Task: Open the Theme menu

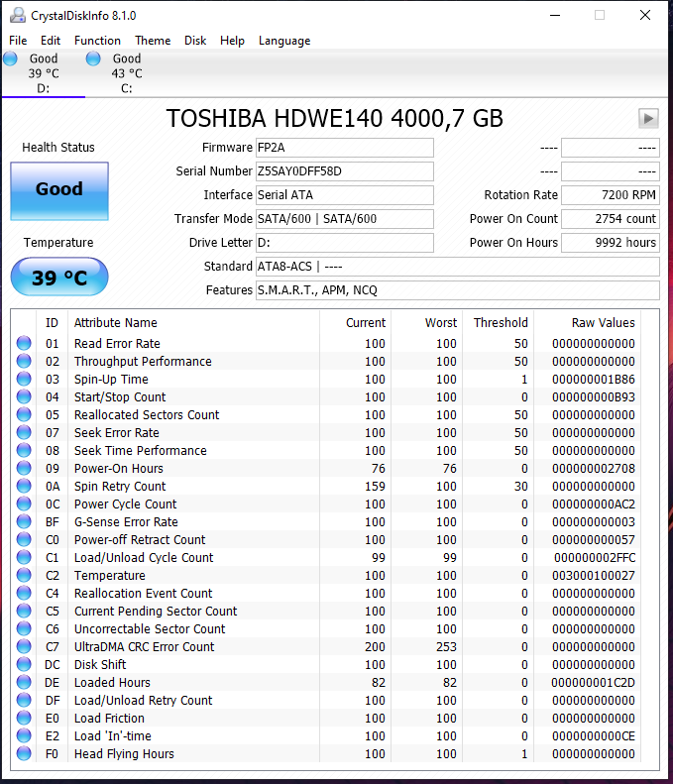Action: (153, 41)
